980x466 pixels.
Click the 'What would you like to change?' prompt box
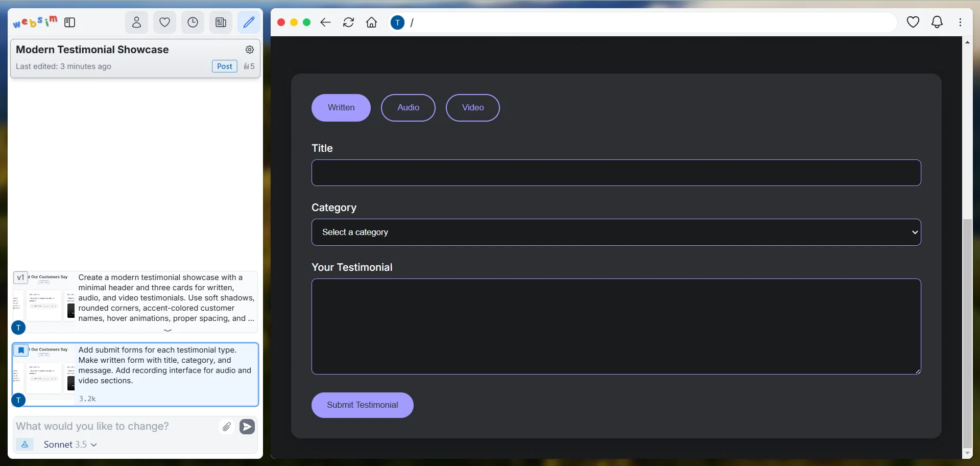coord(115,426)
